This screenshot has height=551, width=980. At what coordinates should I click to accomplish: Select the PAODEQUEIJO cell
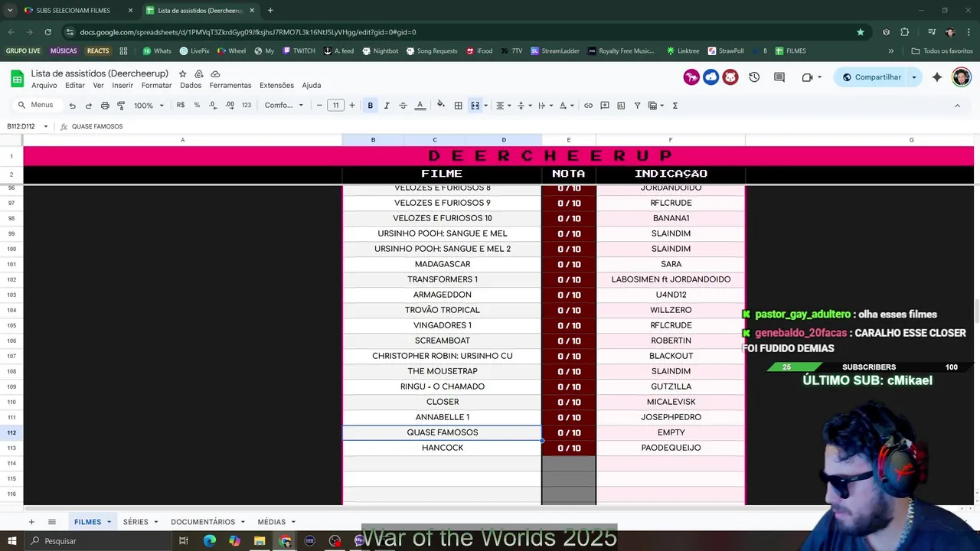pos(671,448)
